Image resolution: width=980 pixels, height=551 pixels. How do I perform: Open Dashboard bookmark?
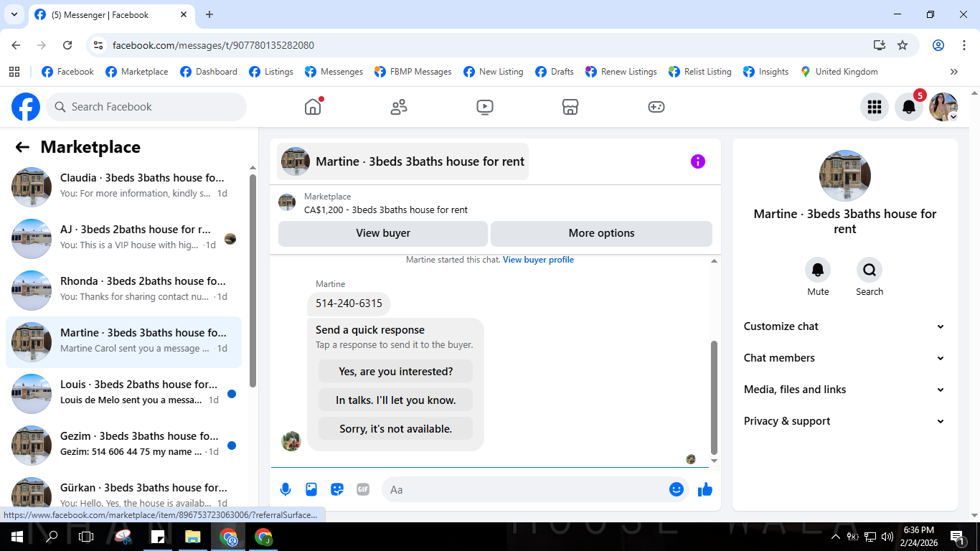click(209, 72)
